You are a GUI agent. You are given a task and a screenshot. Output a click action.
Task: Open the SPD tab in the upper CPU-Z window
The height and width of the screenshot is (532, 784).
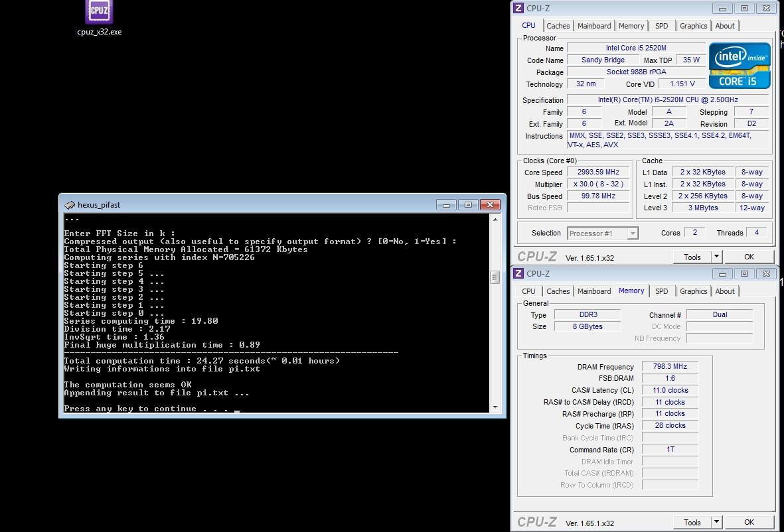click(661, 26)
